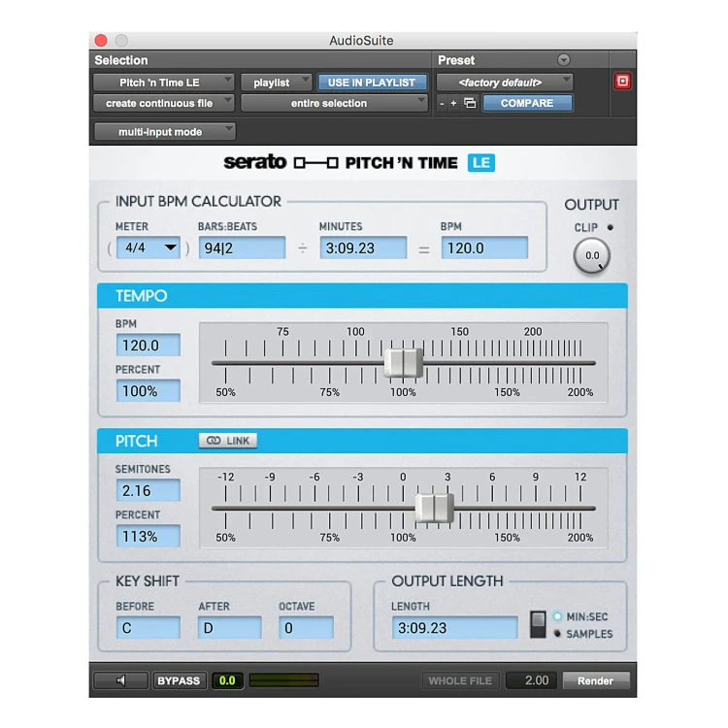
Task: Click the TEMPO section header
Action: point(362,296)
